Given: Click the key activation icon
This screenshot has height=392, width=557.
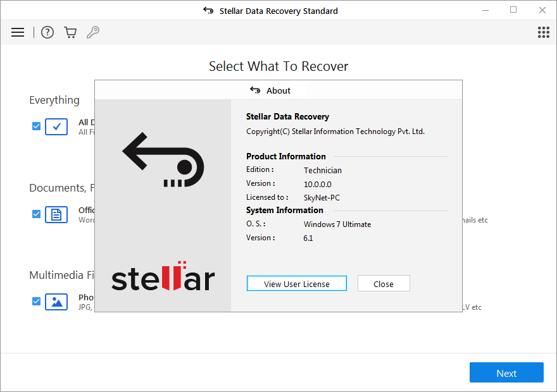Looking at the screenshot, I should (x=93, y=32).
